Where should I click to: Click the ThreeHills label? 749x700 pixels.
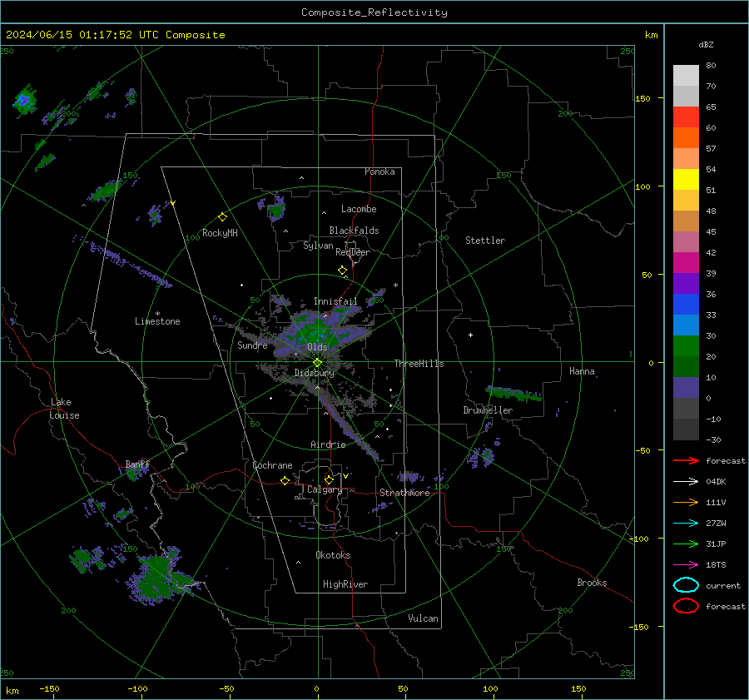[x=419, y=364]
